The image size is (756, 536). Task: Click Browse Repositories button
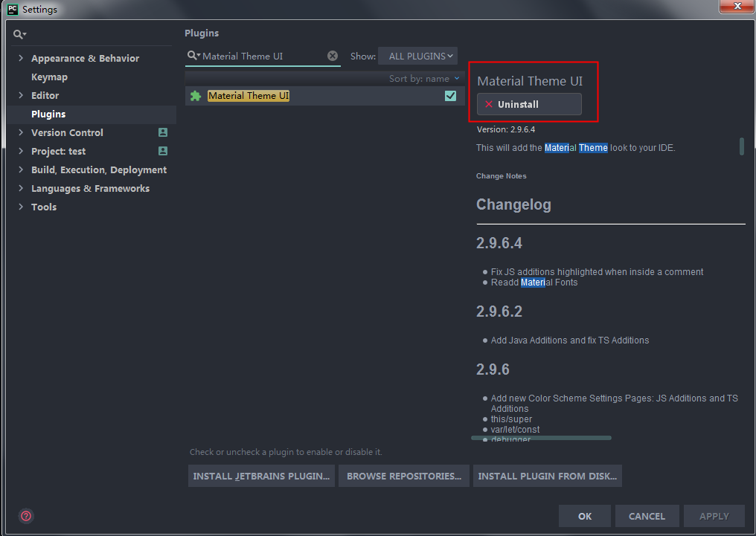click(404, 476)
